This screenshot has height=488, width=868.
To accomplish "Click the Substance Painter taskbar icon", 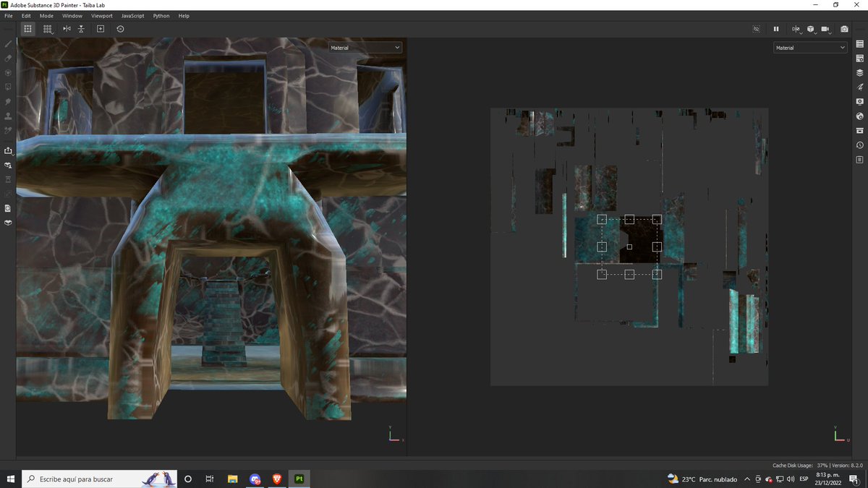I will (x=298, y=479).
